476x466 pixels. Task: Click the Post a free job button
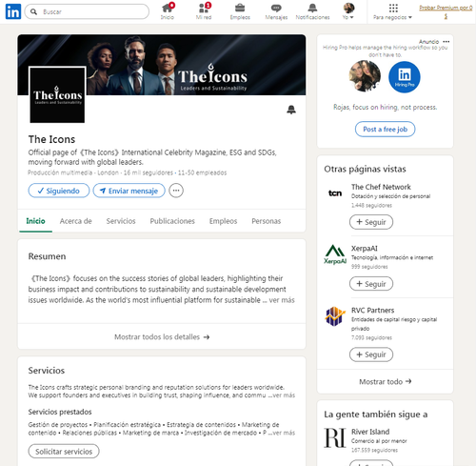pos(385,130)
